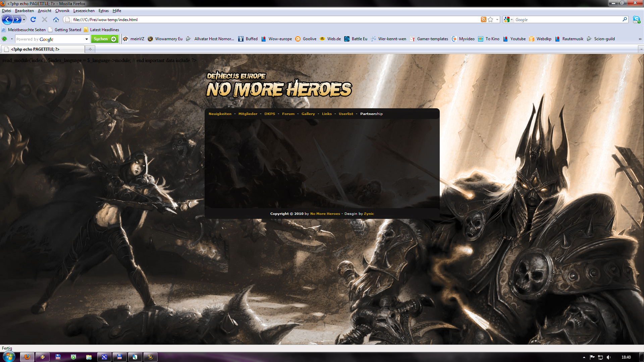Open the World of Warcraft taskbar icon
644x362 pixels.
(x=150, y=357)
